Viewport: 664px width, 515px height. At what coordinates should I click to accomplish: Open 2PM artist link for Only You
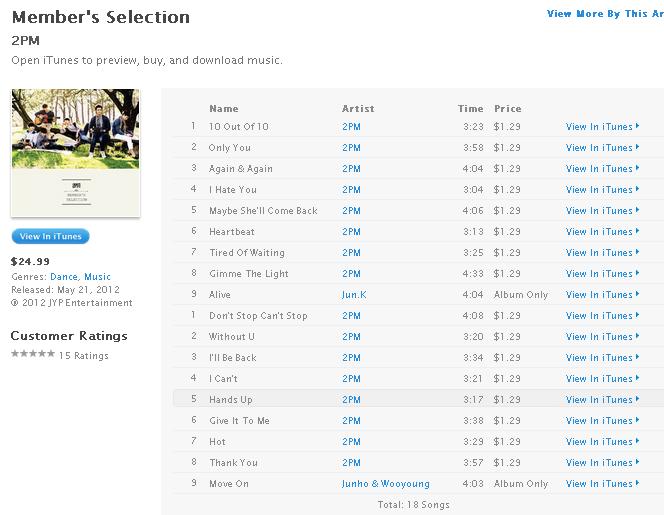351,148
